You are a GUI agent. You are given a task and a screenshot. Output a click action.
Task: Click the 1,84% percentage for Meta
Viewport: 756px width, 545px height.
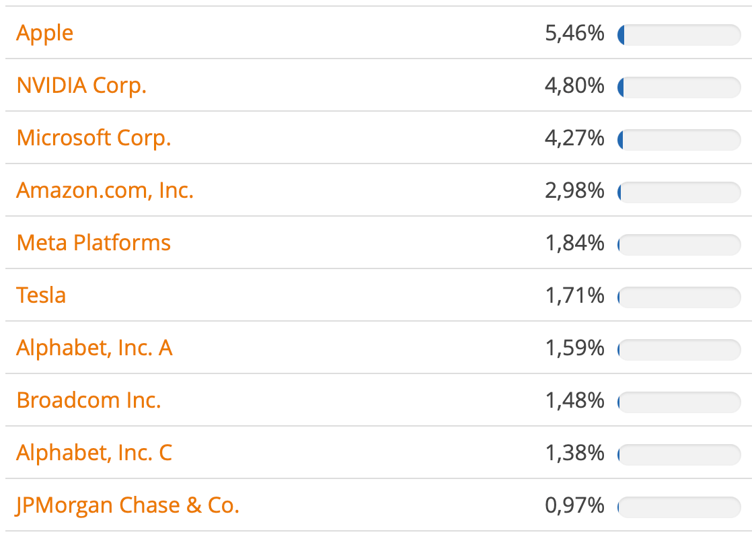pyautogui.click(x=574, y=243)
